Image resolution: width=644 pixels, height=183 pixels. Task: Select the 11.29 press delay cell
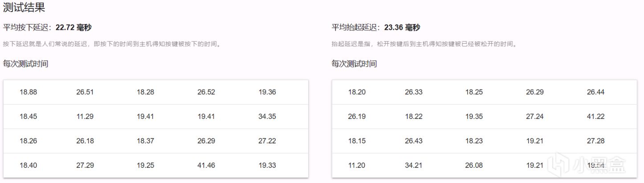click(x=85, y=117)
